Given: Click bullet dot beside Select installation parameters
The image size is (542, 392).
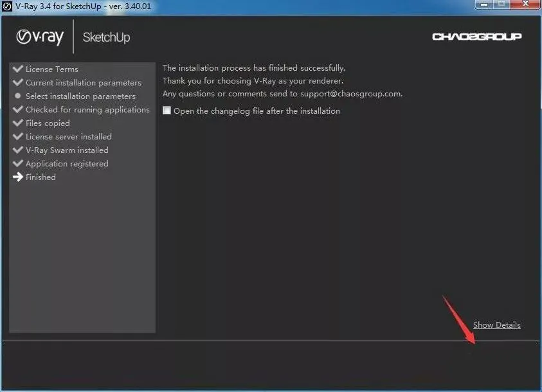Looking at the screenshot, I should click(x=18, y=96).
